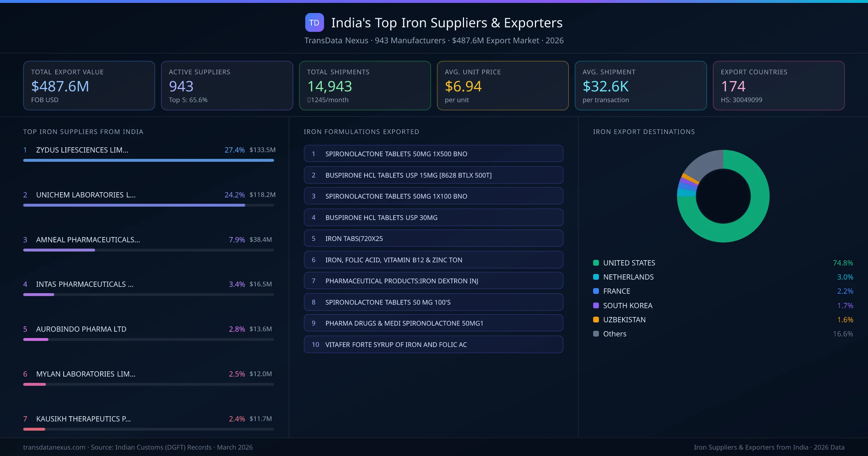Image resolution: width=868 pixels, height=456 pixels.
Task: Expand the truncated ZYDUS LIFESCIENCES supplier name
Action: pyautogui.click(x=82, y=150)
